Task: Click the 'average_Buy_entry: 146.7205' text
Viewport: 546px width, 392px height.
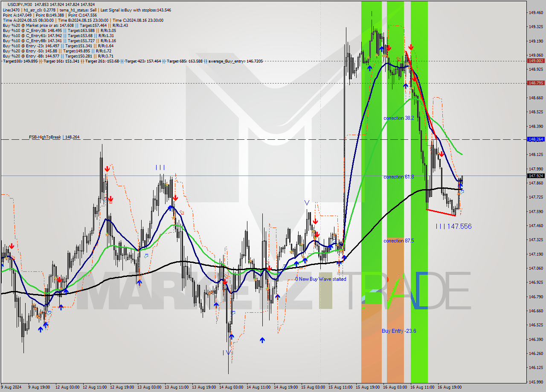Action: point(235,61)
